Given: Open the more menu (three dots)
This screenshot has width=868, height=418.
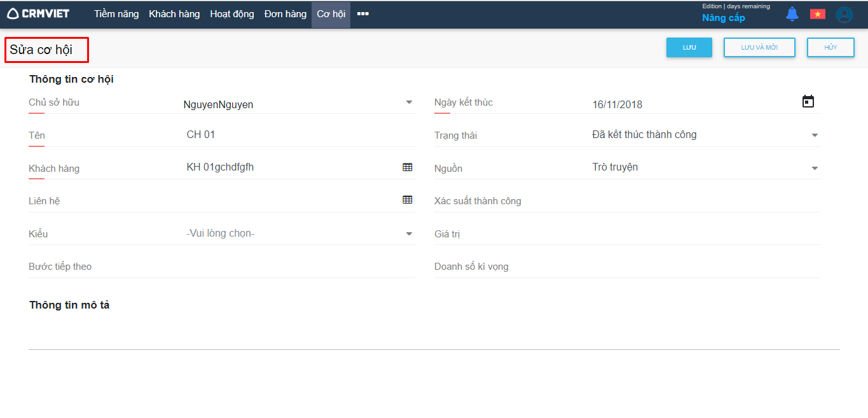Looking at the screenshot, I should click(x=363, y=14).
